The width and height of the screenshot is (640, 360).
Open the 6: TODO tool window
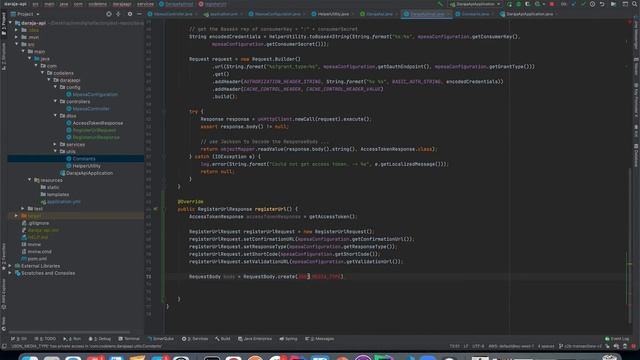pyautogui.click(x=45, y=339)
